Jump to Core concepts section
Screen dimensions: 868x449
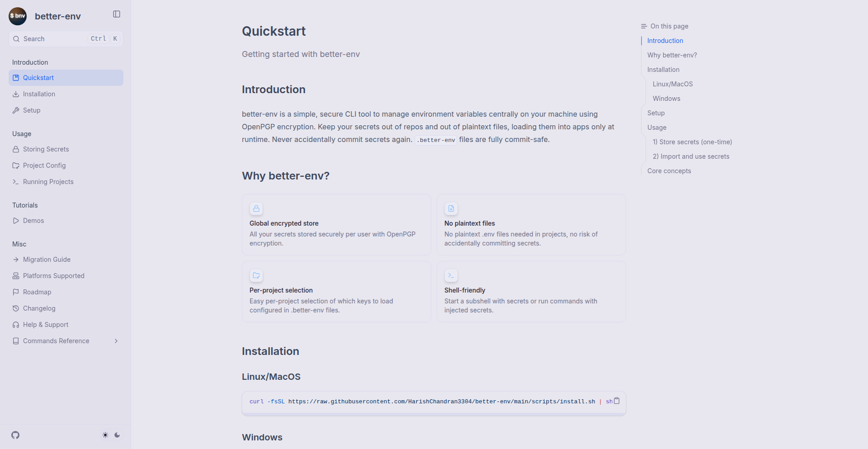coord(669,171)
